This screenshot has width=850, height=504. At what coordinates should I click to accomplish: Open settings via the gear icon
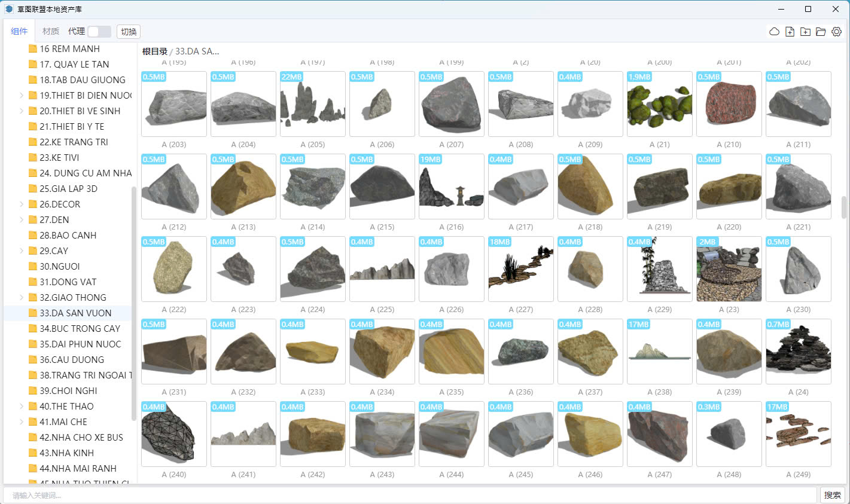(836, 32)
